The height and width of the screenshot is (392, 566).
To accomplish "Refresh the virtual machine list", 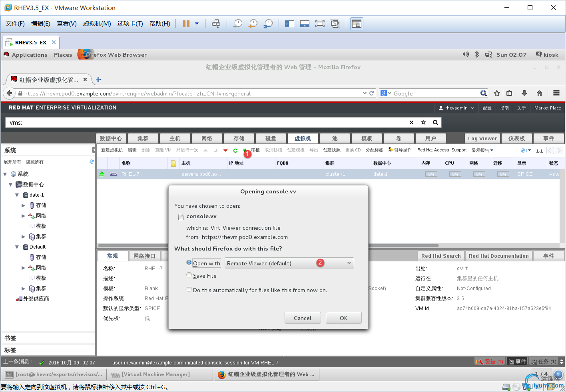I will pos(523,150).
